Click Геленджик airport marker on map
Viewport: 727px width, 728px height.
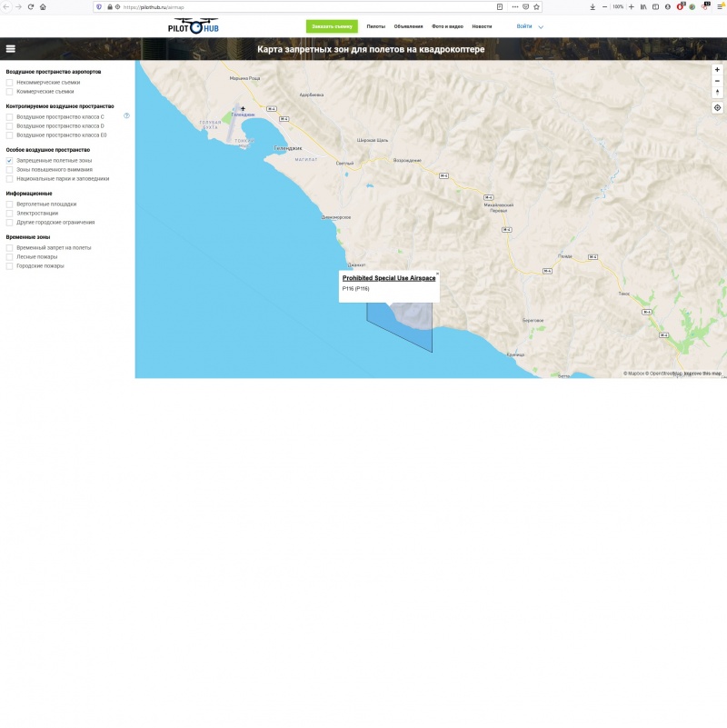pyautogui.click(x=243, y=109)
